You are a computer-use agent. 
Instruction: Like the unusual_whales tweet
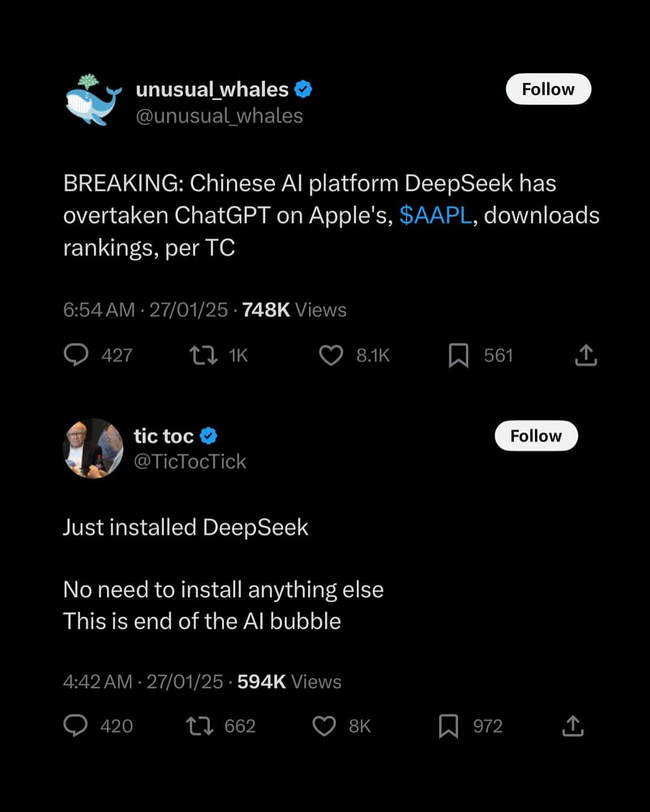(x=331, y=355)
